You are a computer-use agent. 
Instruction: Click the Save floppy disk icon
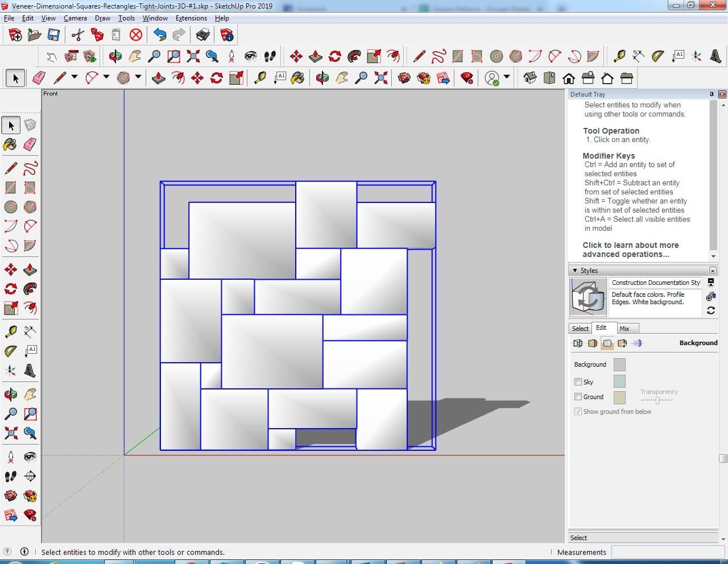tap(53, 35)
